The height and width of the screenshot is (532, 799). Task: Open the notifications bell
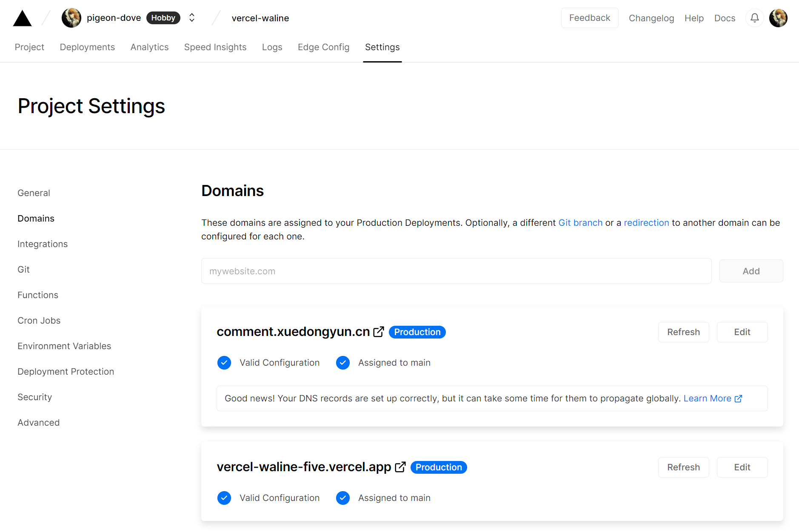pos(754,18)
